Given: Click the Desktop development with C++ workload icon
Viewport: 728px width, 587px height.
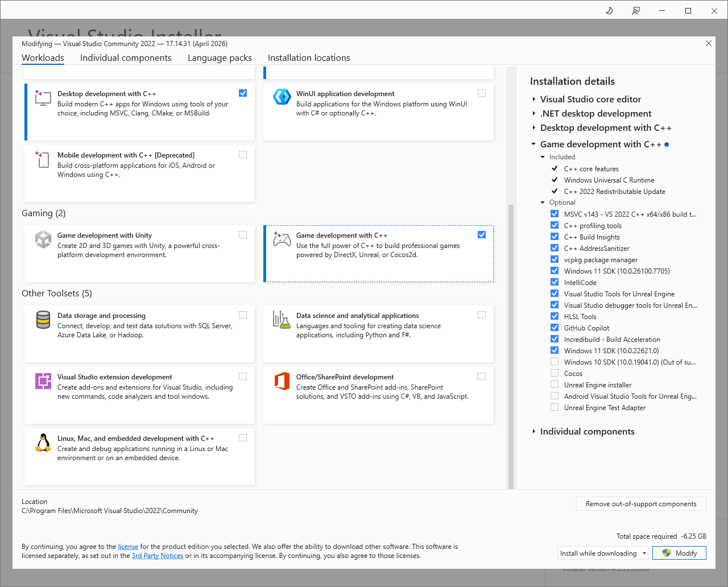Looking at the screenshot, I should [43, 97].
